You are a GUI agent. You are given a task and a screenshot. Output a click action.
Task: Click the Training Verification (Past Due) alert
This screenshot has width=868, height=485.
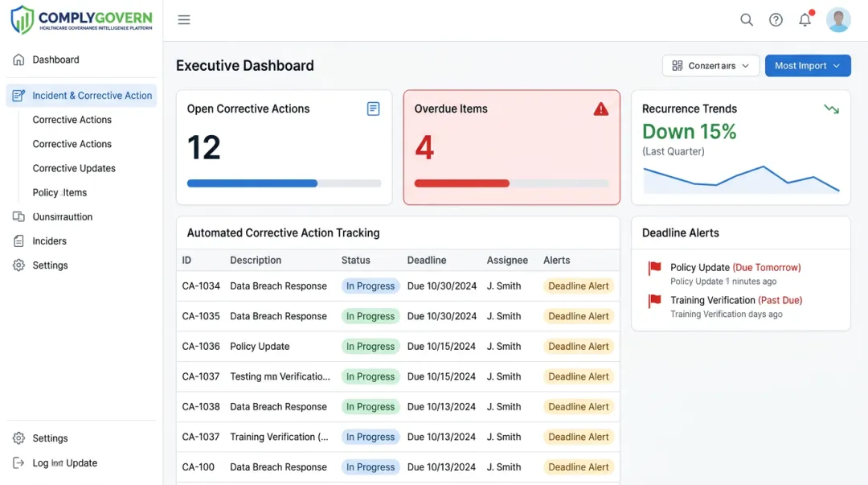[736, 301]
